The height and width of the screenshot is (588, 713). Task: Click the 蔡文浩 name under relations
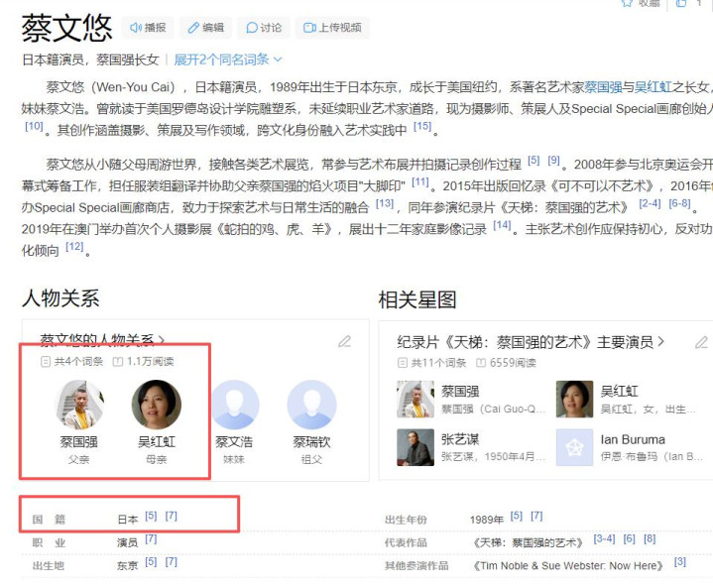(234, 442)
